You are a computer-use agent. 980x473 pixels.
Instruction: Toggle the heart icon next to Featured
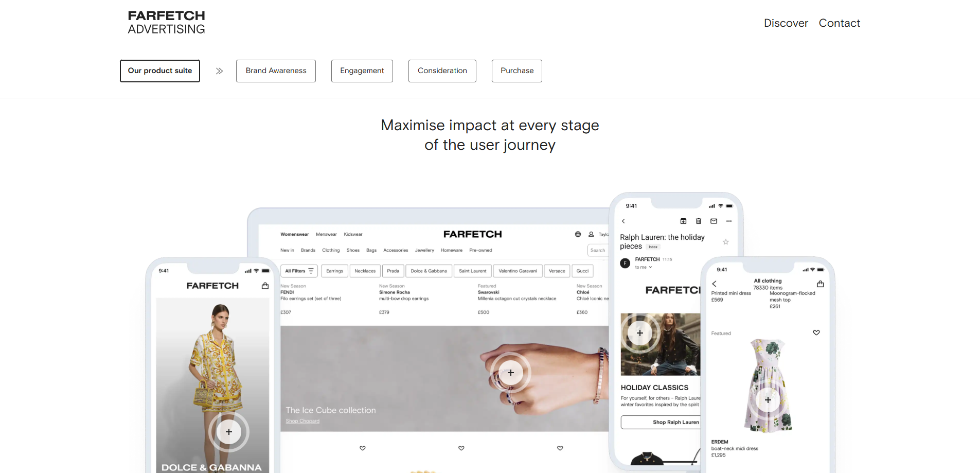[816, 333]
